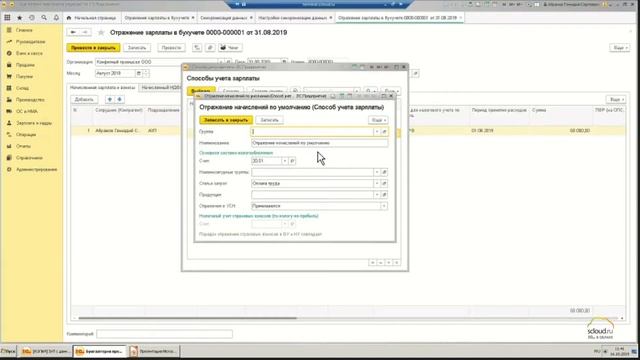The image size is (640, 360).
Task: Click into the Комментарий field
Action: 165,334
